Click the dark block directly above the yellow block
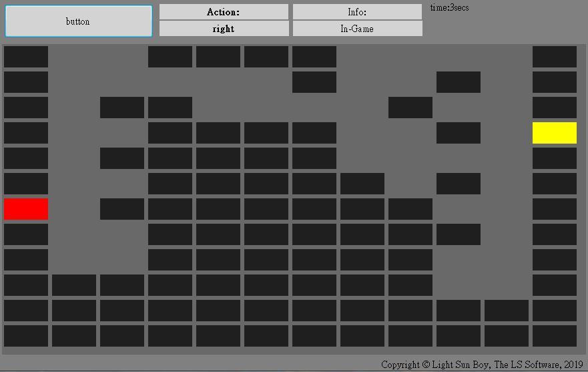The image size is (588, 372). point(555,108)
